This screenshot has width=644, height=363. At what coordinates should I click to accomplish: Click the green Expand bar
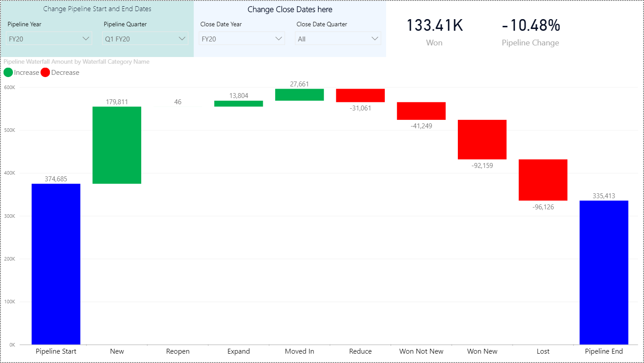pyautogui.click(x=239, y=103)
